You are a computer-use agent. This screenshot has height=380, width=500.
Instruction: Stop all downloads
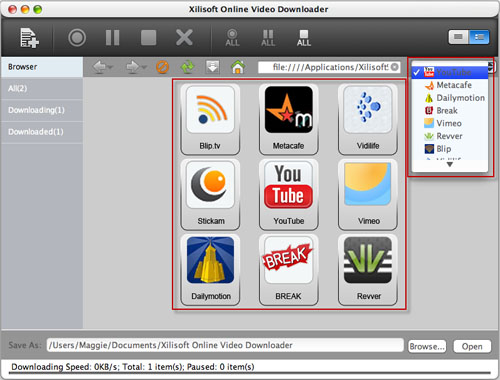pyautogui.click(x=304, y=38)
